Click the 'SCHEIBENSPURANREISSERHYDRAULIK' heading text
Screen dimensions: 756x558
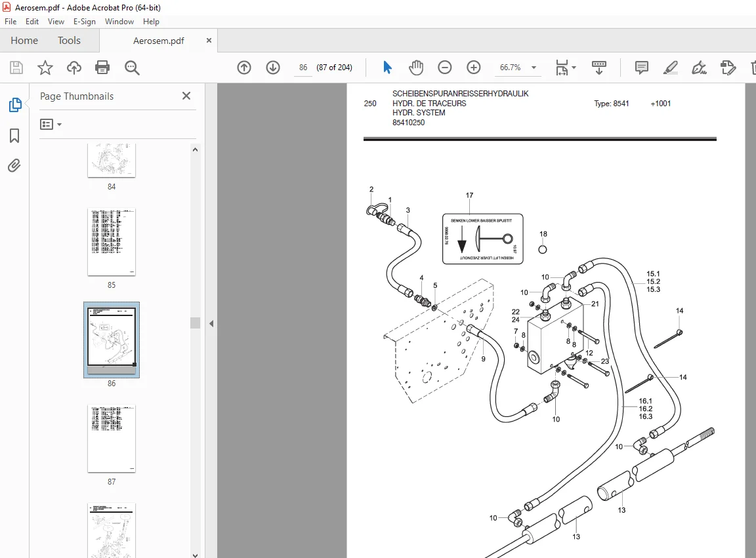[461, 94]
